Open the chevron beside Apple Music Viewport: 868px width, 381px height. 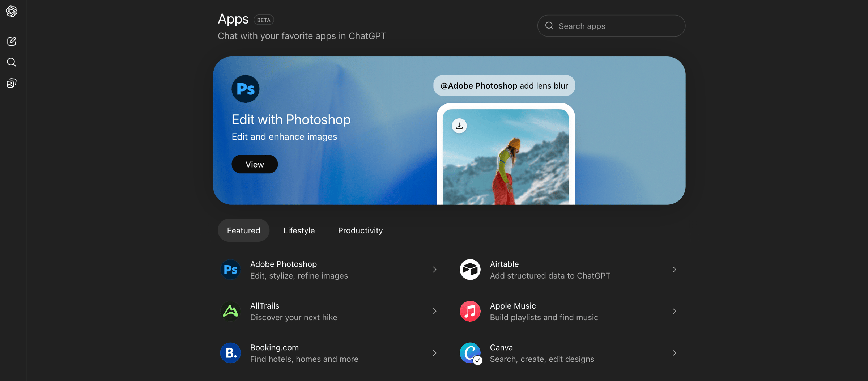[674, 311]
